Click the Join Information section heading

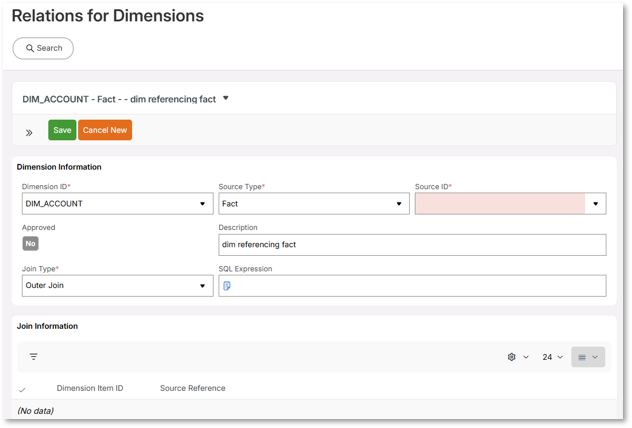[x=47, y=326]
